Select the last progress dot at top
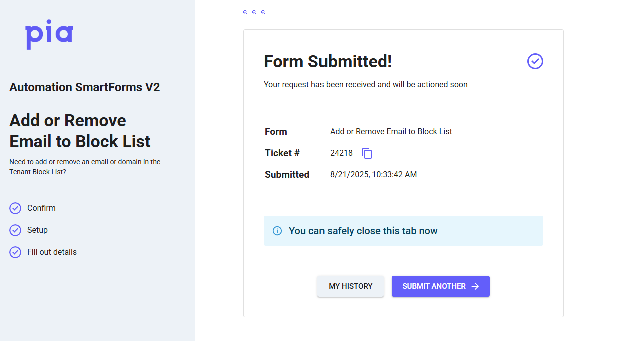Viewport: 644px width, 341px height. point(263,12)
